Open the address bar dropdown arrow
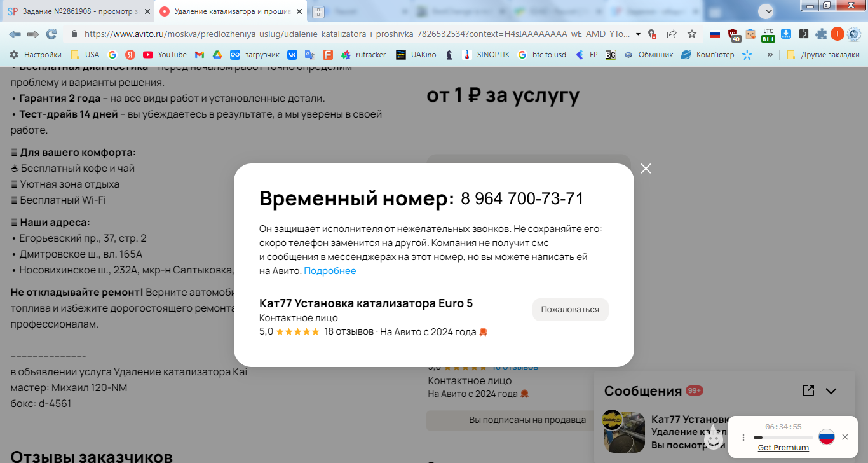The image size is (868, 463). [637, 34]
